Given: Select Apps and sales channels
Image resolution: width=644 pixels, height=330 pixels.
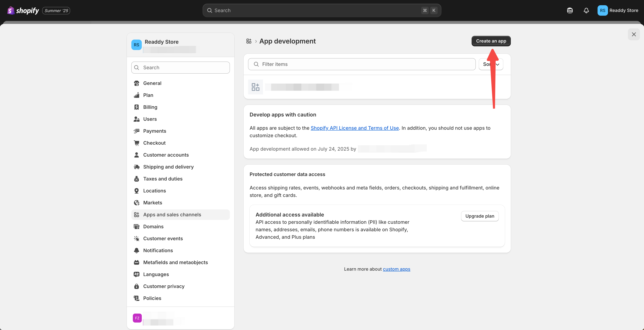Looking at the screenshot, I should pos(172,215).
